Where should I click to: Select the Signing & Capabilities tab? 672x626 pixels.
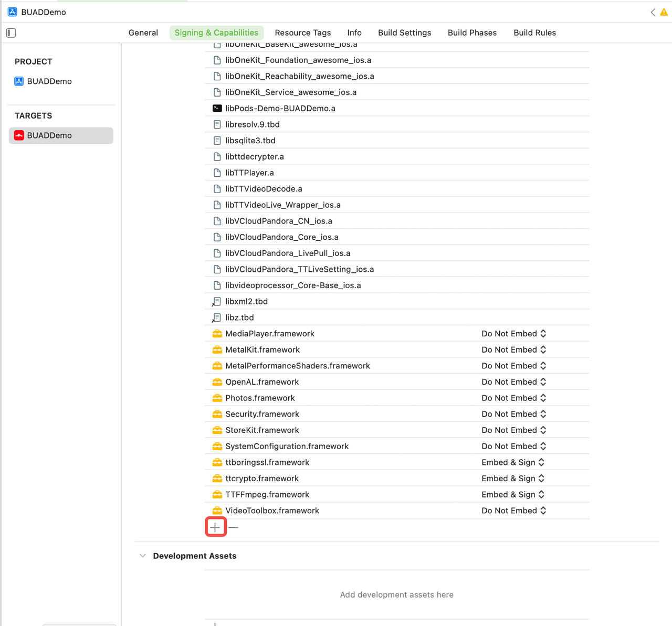tap(216, 33)
